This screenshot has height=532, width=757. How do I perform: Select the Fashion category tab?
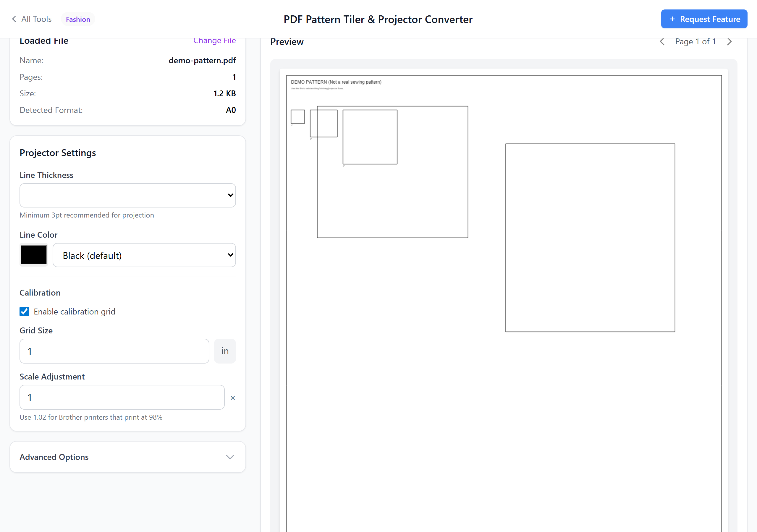tap(78, 19)
